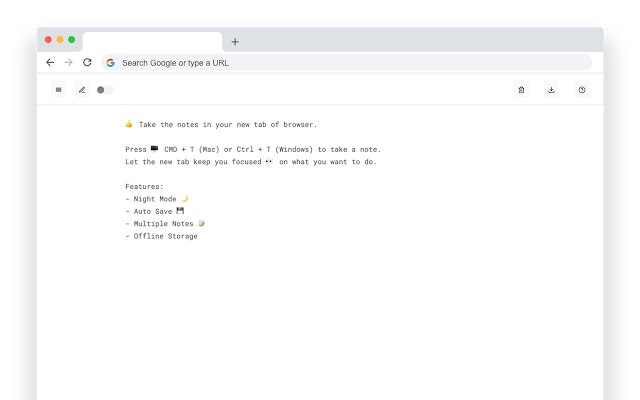Click the line starting "Press CMD + T (Mac)"
Image resolution: width=640 pixels, height=400 pixels.
click(x=253, y=149)
